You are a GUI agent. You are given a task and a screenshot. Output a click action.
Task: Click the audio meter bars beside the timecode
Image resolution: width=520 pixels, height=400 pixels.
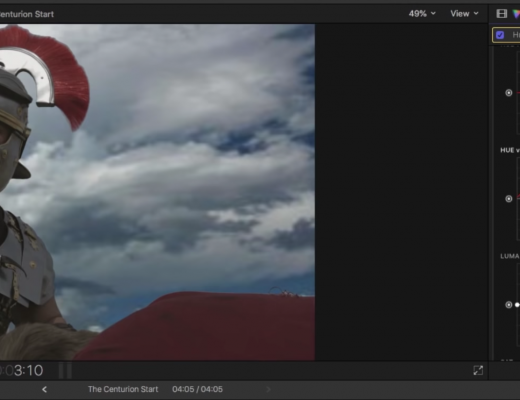point(65,370)
